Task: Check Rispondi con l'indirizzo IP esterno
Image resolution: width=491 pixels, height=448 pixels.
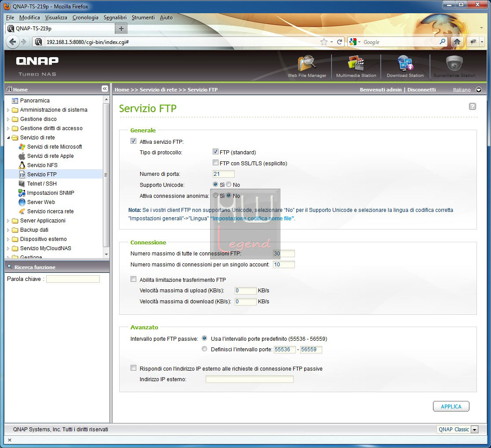Action: click(x=133, y=368)
